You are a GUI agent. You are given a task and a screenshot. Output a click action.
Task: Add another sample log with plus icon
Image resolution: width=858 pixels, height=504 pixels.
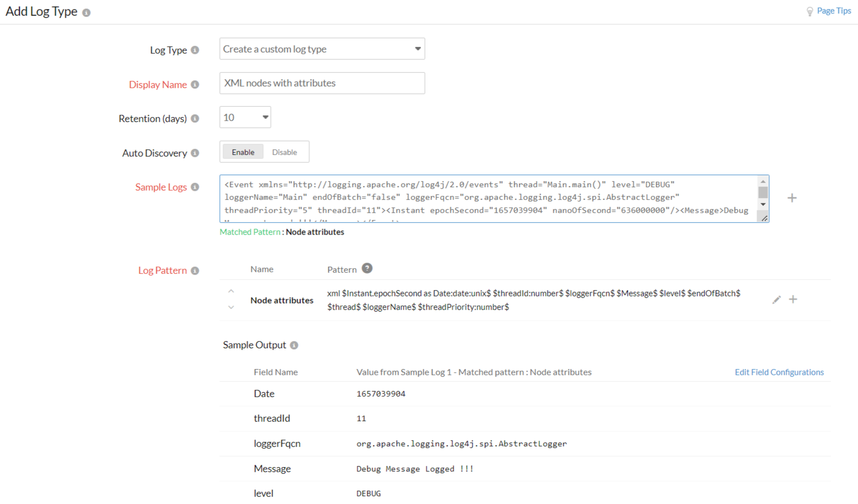pos(792,198)
